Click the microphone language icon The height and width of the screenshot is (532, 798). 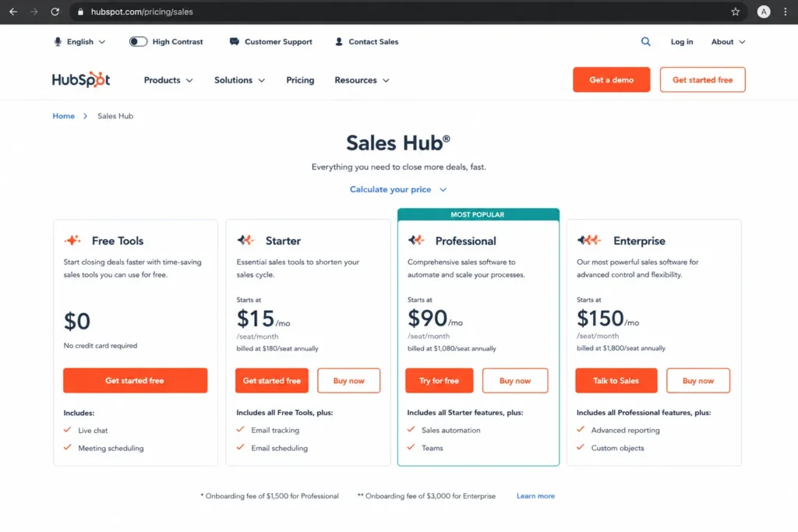pyautogui.click(x=58, y=42)
